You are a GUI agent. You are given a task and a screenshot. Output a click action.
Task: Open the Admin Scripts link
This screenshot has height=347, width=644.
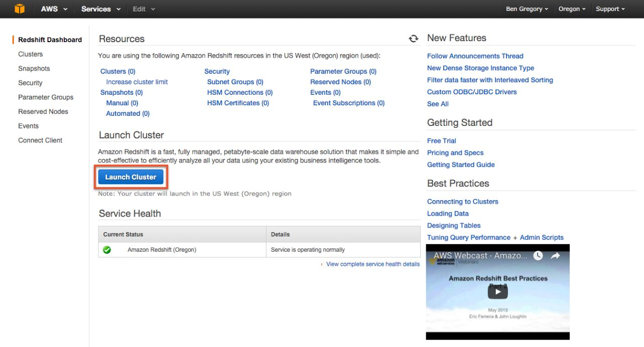542,238
